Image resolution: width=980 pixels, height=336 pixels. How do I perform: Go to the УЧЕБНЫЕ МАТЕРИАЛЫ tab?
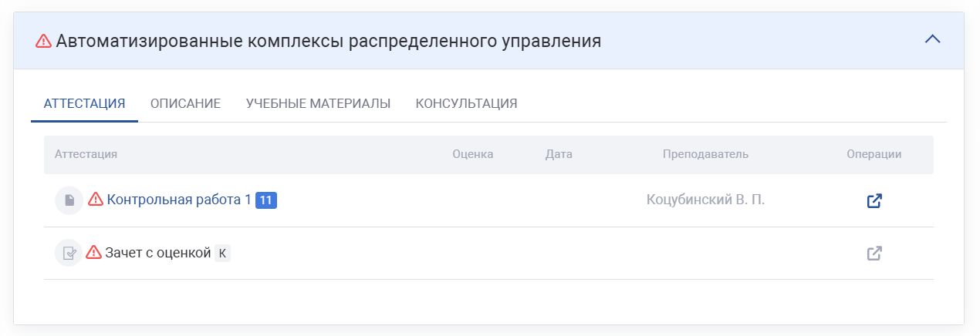[318, 103]
